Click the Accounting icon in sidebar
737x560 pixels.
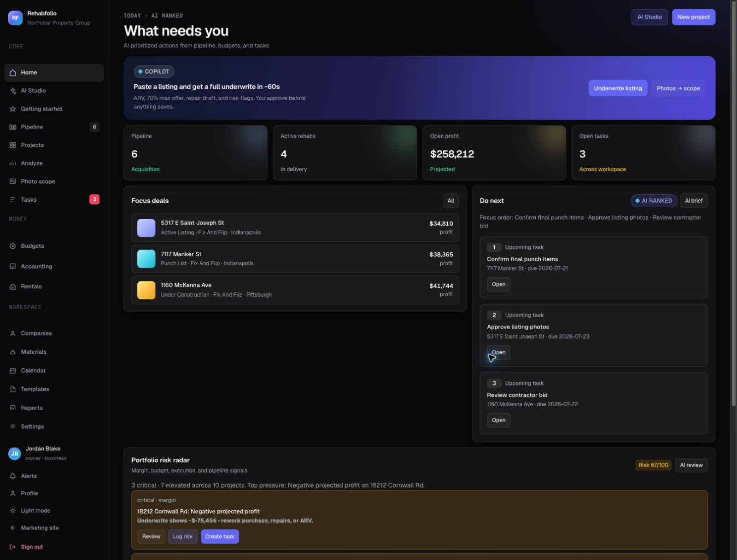13,266
